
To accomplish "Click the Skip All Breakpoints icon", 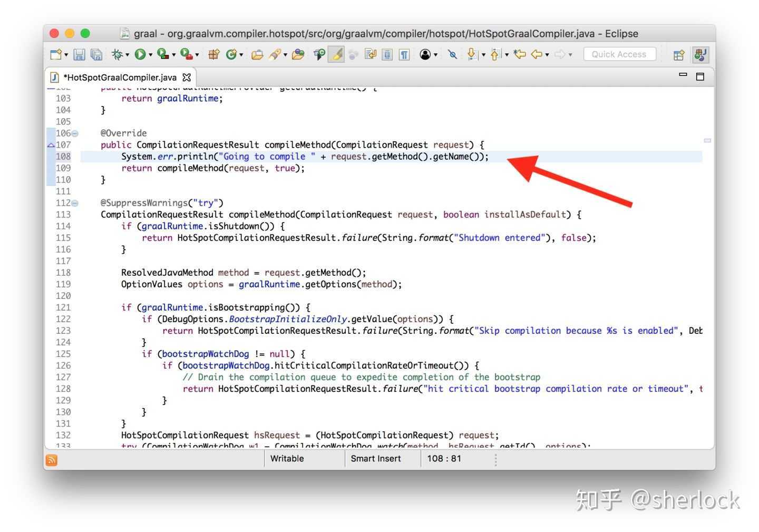I will coord(452,54).
